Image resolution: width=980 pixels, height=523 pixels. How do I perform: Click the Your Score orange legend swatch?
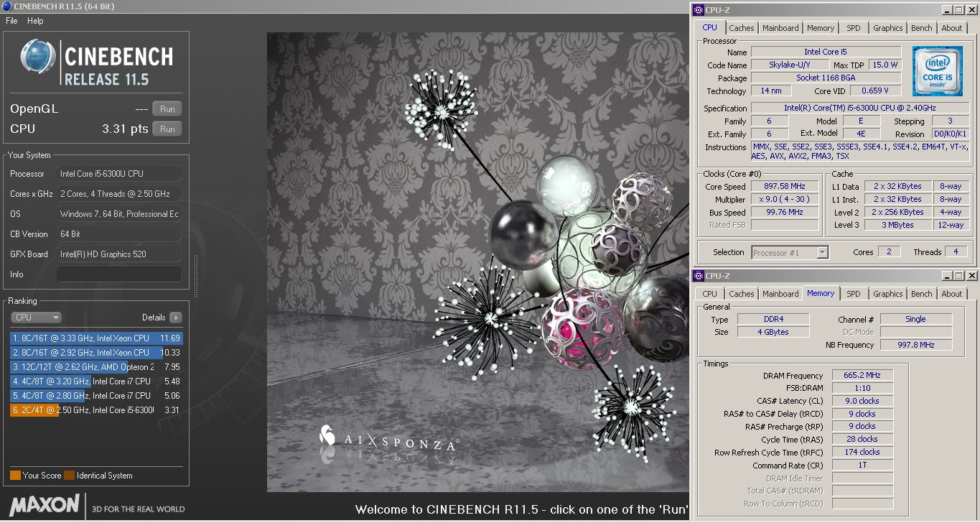coord(15,475)
